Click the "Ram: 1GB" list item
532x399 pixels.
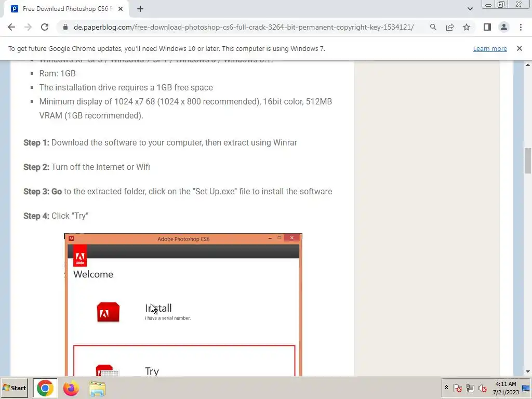point(57,74)
